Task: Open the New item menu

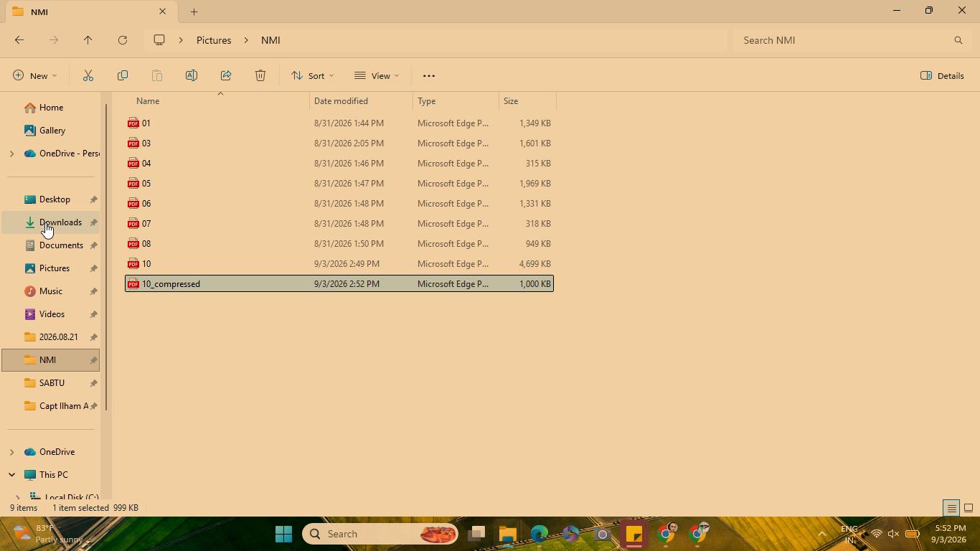Action: click(x=34, y=75)
